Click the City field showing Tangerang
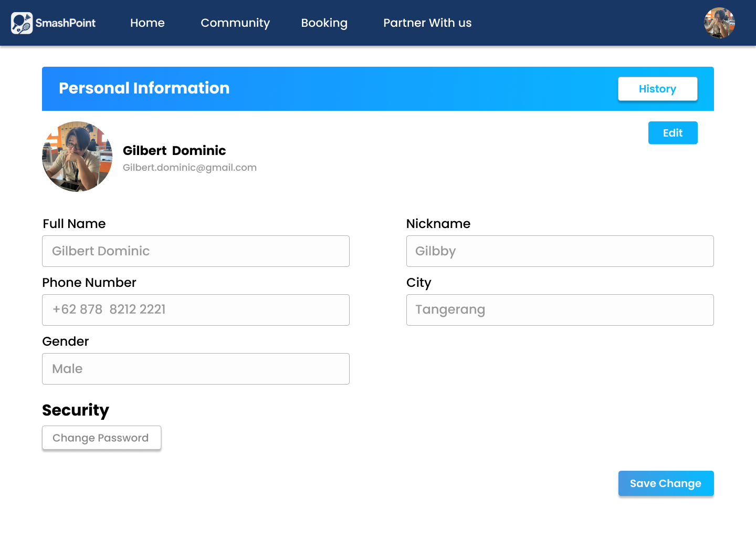Screen dimensions: 756x538 [560, 310]
